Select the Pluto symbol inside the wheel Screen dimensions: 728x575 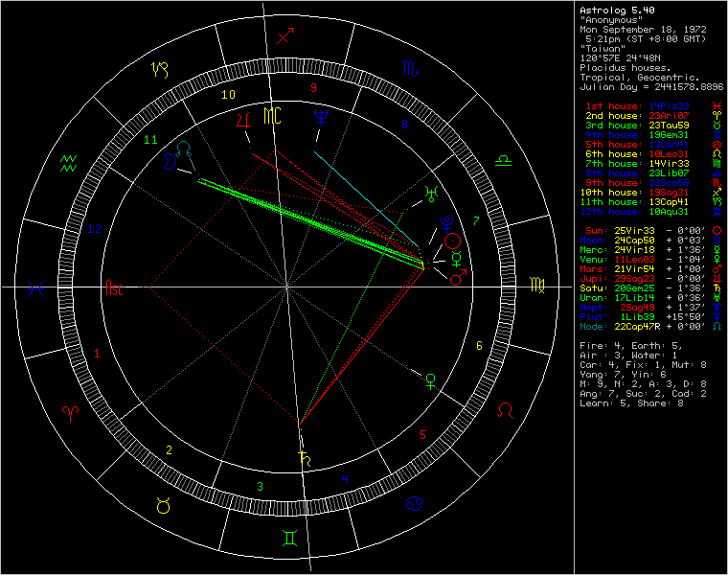pos(446,223)
